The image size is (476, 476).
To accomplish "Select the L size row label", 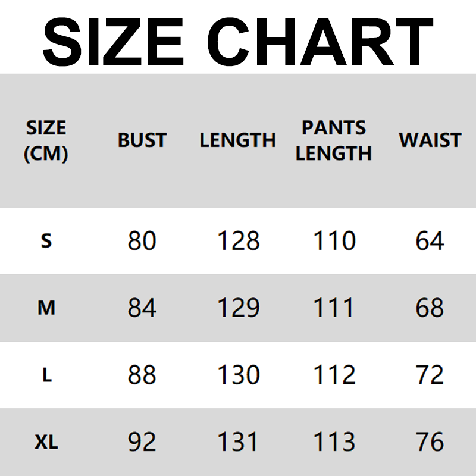I will pyautogui.click(x=46, y=375).
